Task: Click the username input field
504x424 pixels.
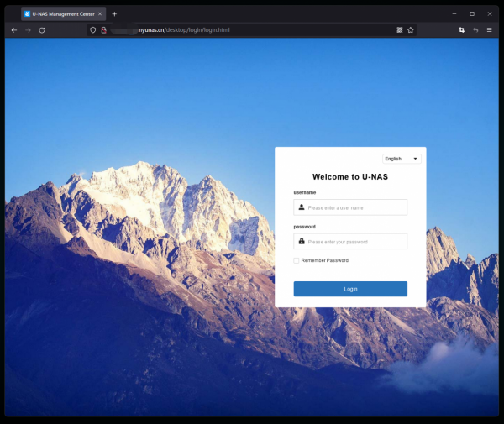Action: (x=355, y=207)
